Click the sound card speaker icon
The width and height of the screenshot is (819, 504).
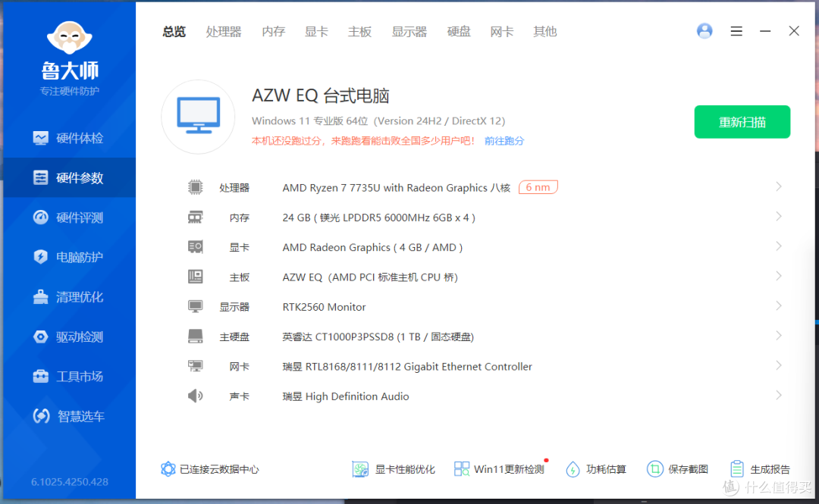(x=196, y=396)
